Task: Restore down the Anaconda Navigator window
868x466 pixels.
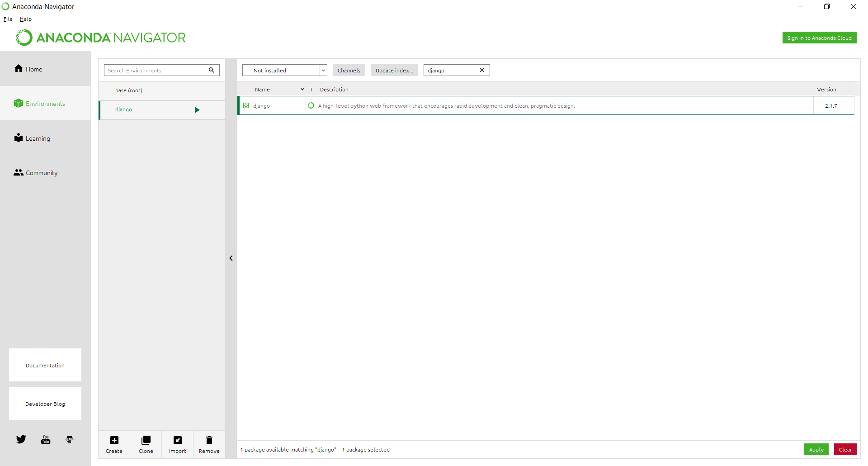Action: [x=827, y=6]
